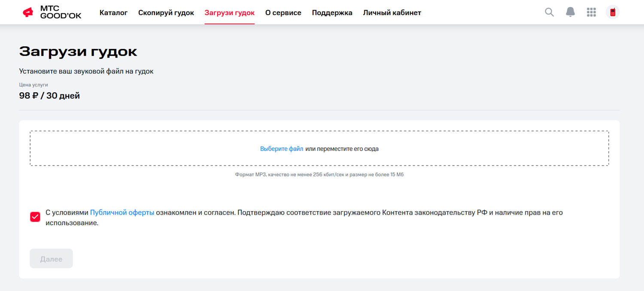Click the Выберите файл link

[281, 149]
